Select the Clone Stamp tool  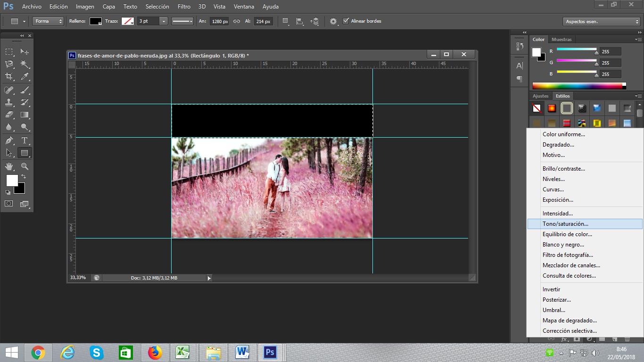(x=9, y=102)
